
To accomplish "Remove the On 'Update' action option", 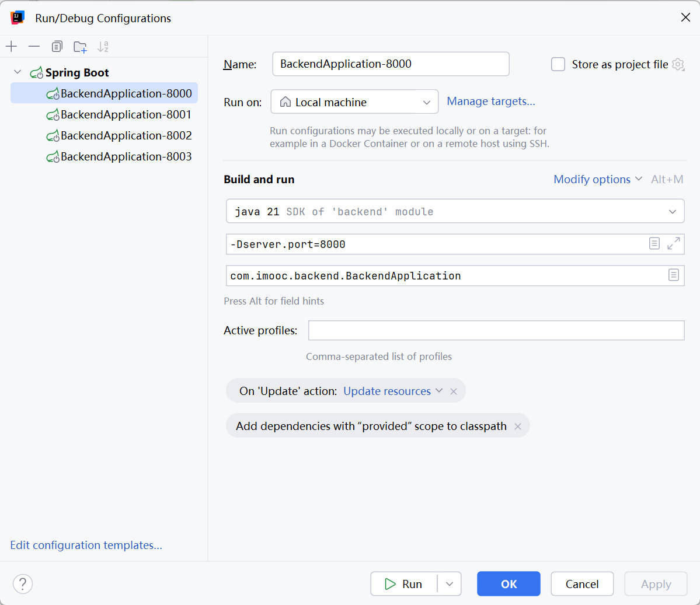I will coord(454,391).
